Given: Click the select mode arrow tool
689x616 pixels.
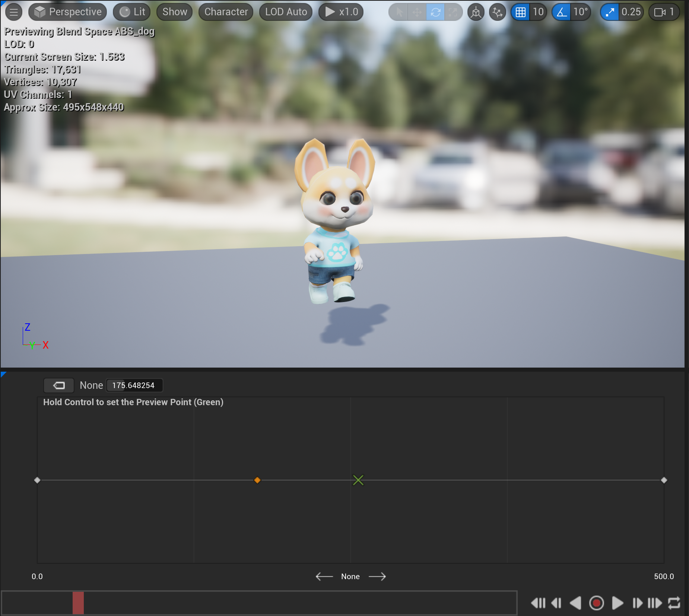Looking at the screenshot, I should tap(399, 12).
